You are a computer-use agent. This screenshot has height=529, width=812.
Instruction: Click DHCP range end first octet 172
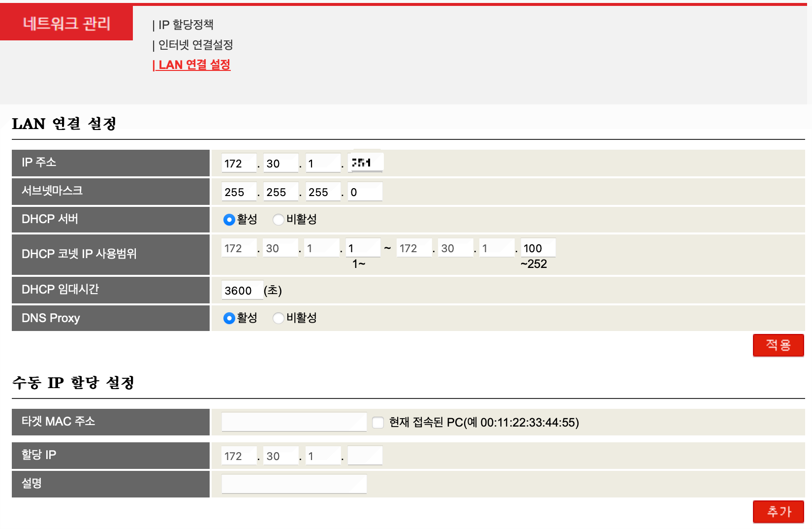click(414, 248)
